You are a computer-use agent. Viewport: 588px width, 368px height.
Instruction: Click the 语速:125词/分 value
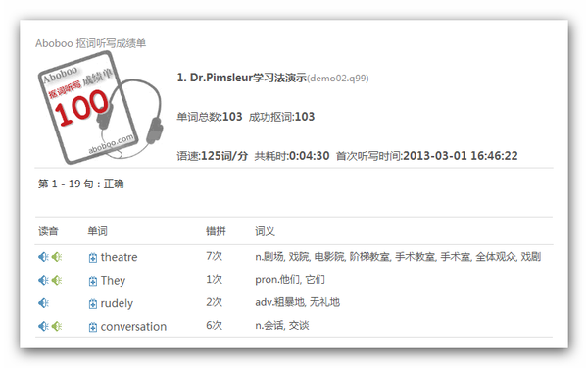tap(213, 156)
